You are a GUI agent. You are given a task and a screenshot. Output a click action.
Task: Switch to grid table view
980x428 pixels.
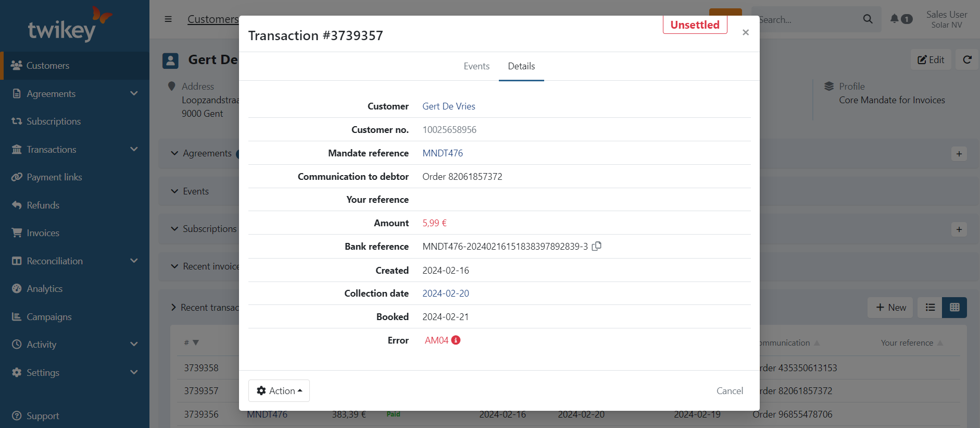(x=954, y=308)
